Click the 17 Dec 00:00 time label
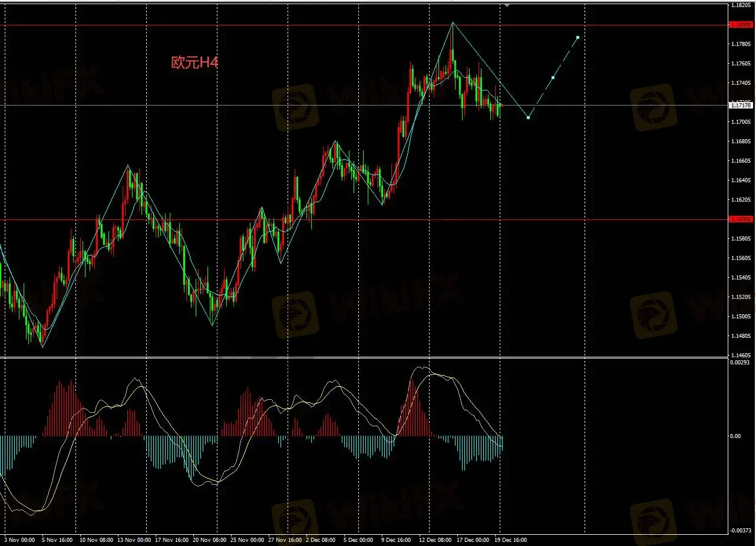 473,540
